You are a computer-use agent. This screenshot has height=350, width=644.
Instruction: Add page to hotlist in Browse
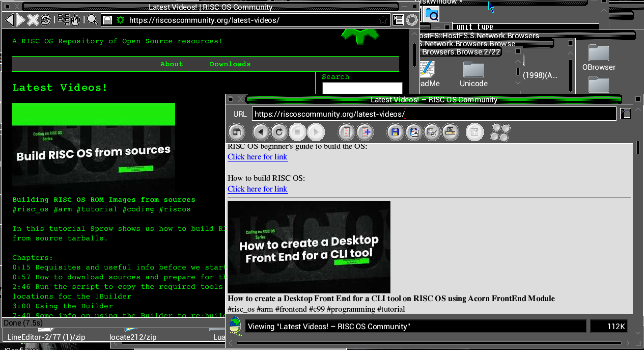tap(365, 132)
